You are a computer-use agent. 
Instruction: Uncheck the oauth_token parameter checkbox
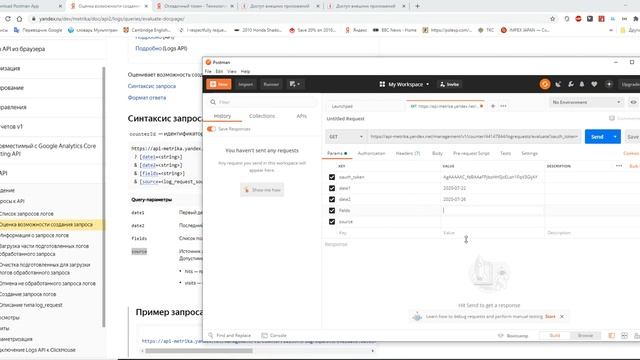coord(332,177)
